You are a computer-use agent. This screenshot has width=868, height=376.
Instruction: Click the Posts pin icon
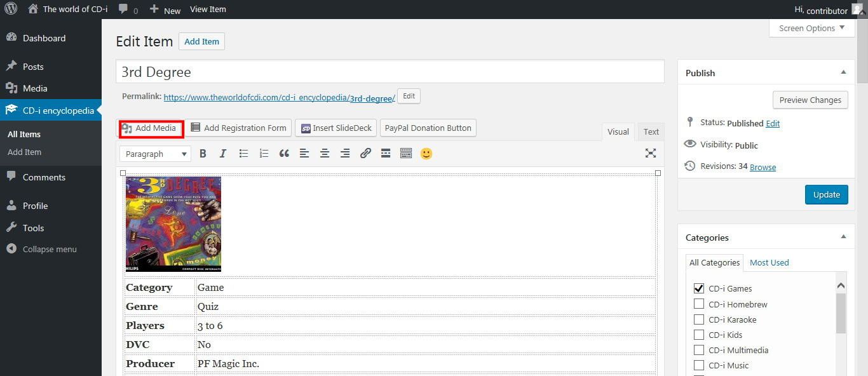pyautogui.click(x=11, y=66)
